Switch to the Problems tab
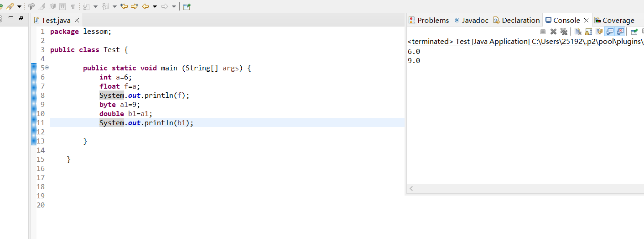644x239 pixels. (429, 20)
